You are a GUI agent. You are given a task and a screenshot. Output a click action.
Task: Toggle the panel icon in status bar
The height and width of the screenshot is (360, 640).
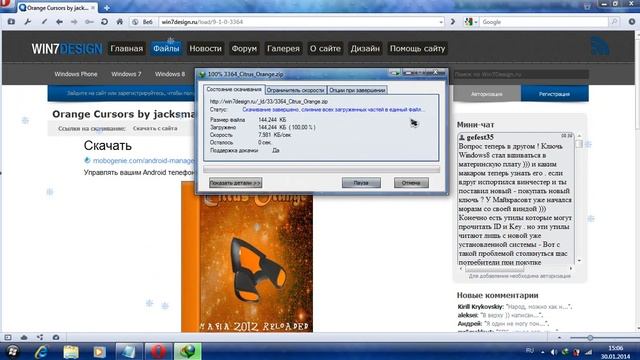(8, 337)
